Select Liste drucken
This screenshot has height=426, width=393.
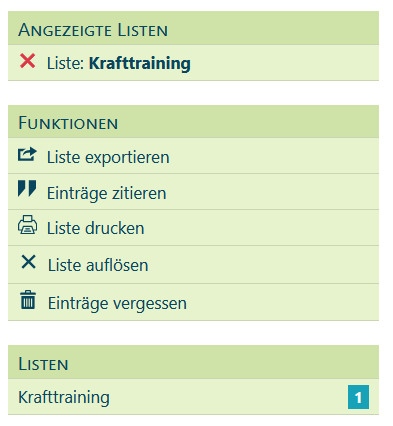pos(95,228)
